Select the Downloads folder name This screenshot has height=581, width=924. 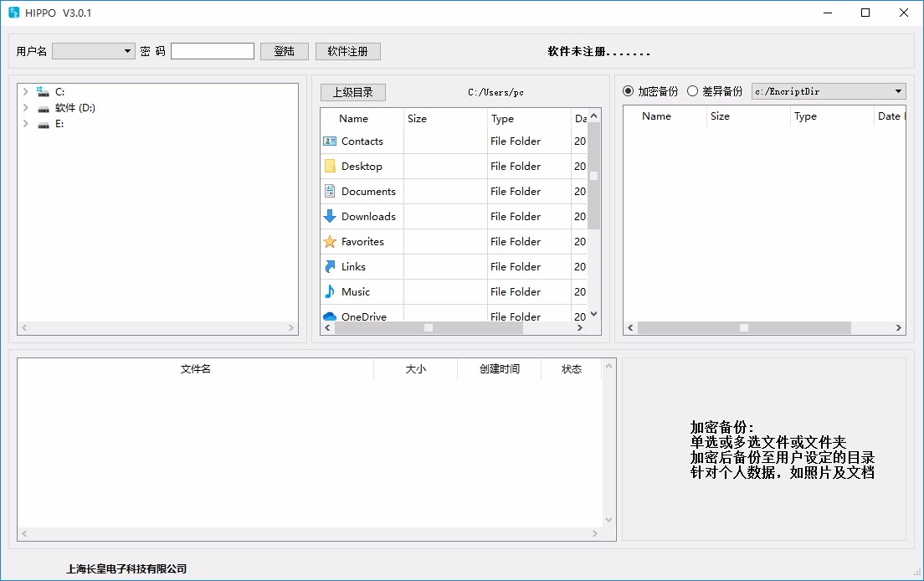point(369,216)
